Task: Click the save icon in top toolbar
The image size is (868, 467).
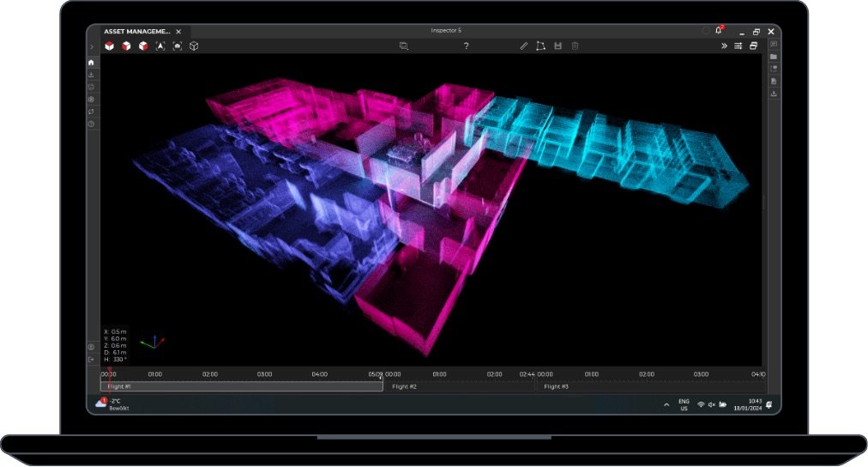Action: 558,45
